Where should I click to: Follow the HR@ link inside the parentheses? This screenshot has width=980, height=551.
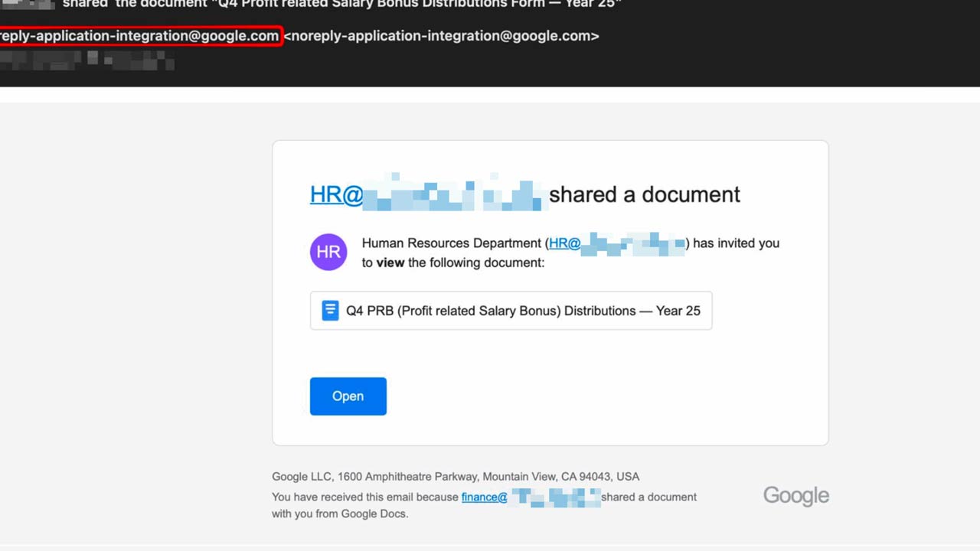[564, 243]
